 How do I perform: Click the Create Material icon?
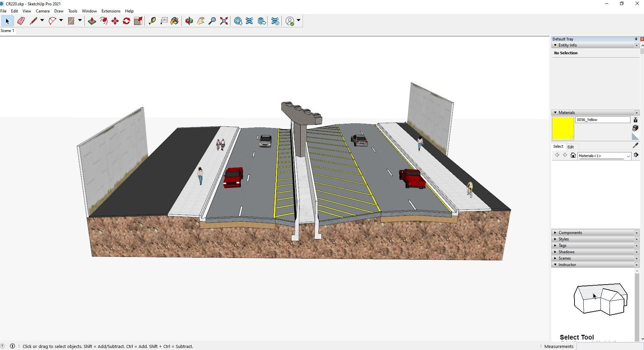click(635, 128)
